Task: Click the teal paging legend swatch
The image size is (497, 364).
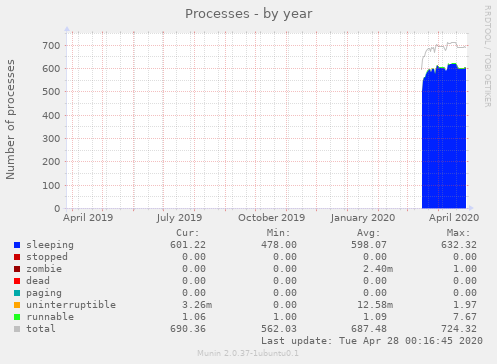Action: (x=17, y=293)
